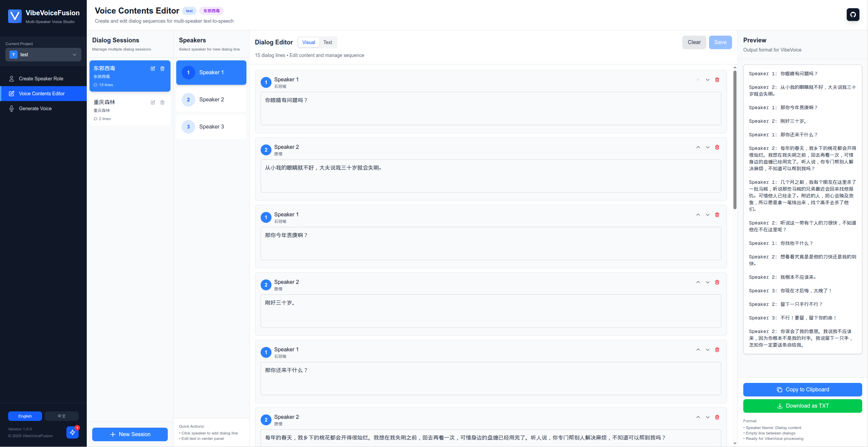Copy preview to clipboard
This screenshot has height=447, width=868.
pos(803,390)
